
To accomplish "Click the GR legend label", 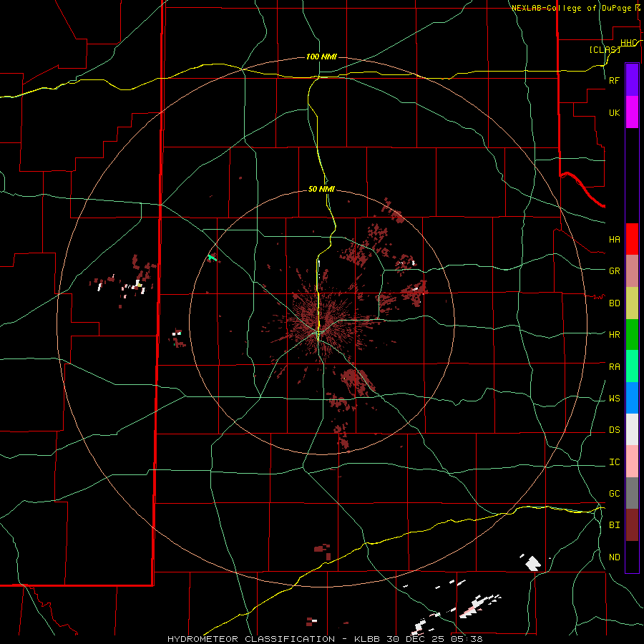I will tap(615, 271).
